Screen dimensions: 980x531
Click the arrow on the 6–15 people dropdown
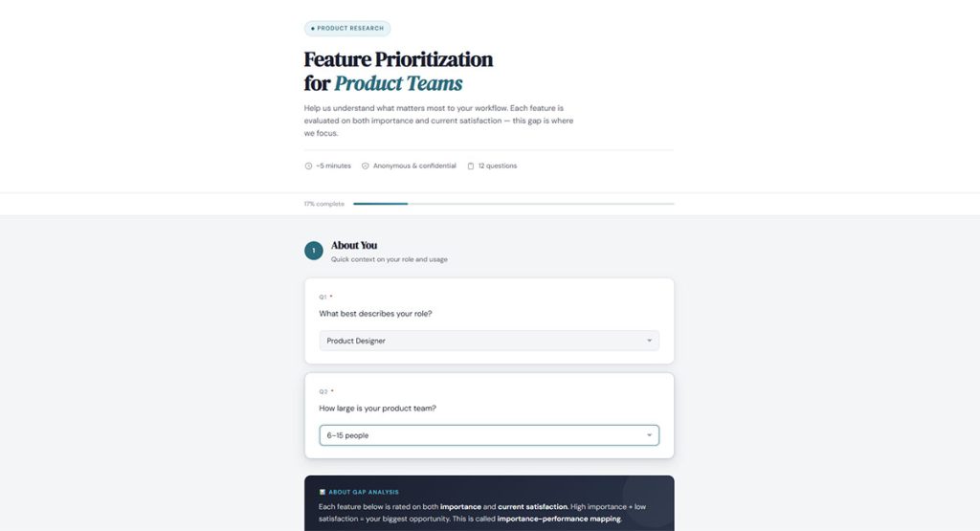coord(649,435)
